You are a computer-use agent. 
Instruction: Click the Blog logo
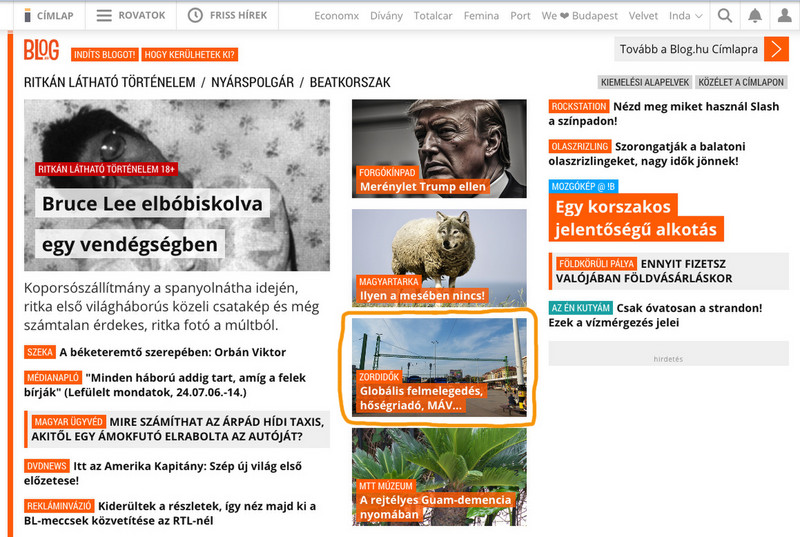[41, 50]
